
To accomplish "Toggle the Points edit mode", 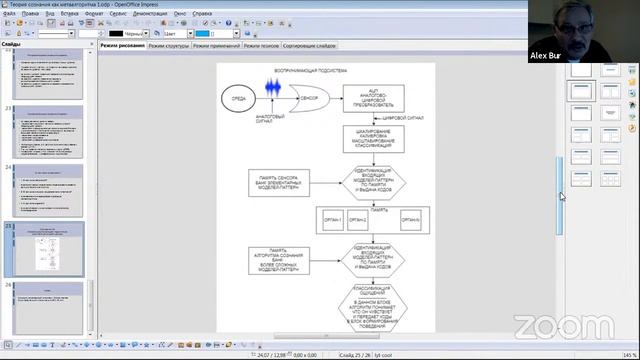I will [x=161, y=345].
